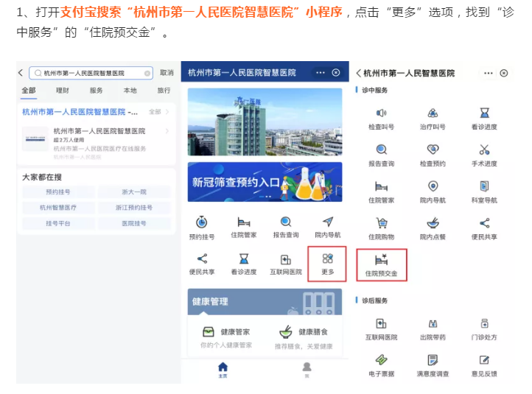Clear the search box with the X icon

click(x=147, y=73)
